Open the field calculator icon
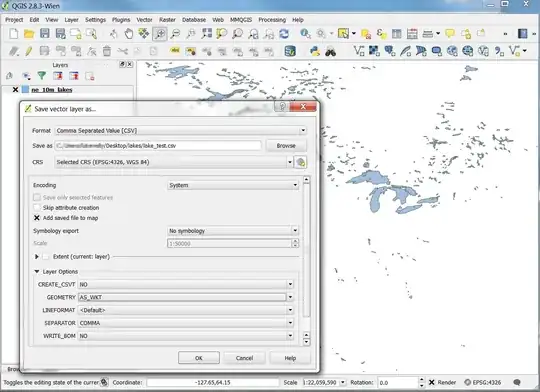 click(412, 34)
